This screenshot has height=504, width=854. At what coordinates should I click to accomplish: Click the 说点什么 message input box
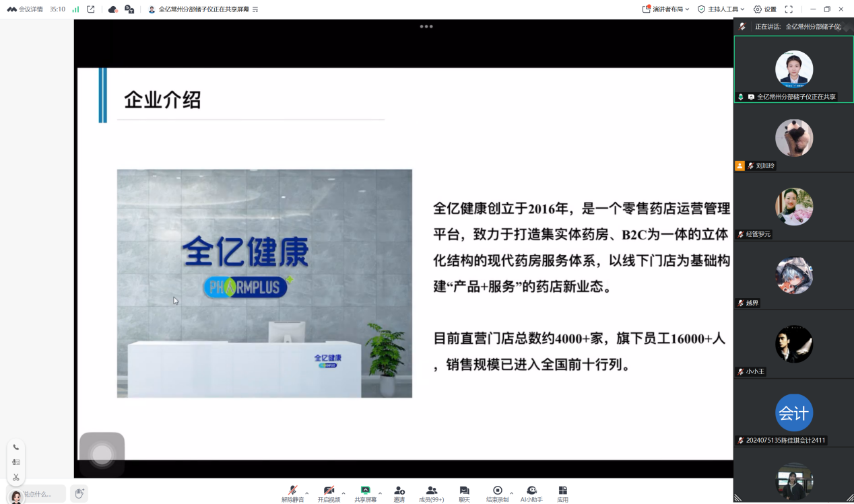39,494
